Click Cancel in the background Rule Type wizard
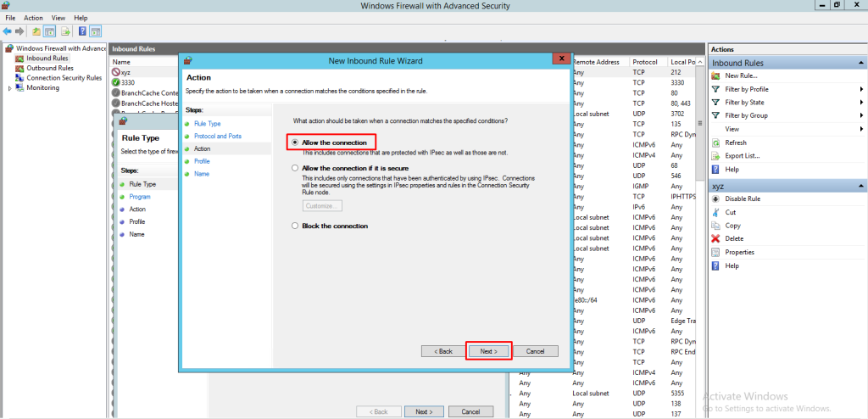The image size is (868, 419). 470,412
